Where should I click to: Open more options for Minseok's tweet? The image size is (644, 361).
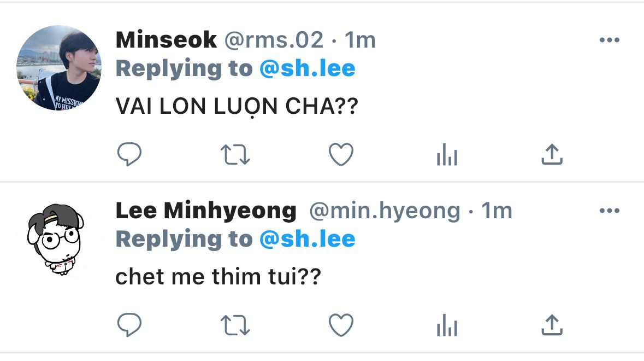[609, 40]
